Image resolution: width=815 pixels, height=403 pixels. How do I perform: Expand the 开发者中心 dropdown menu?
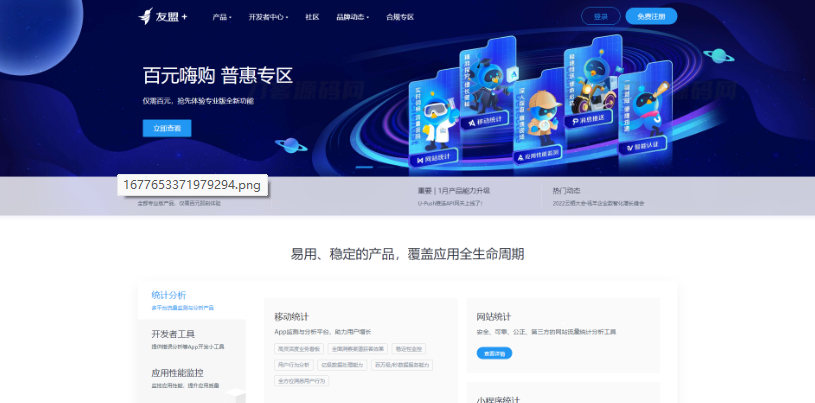click(x=268, y=17)
